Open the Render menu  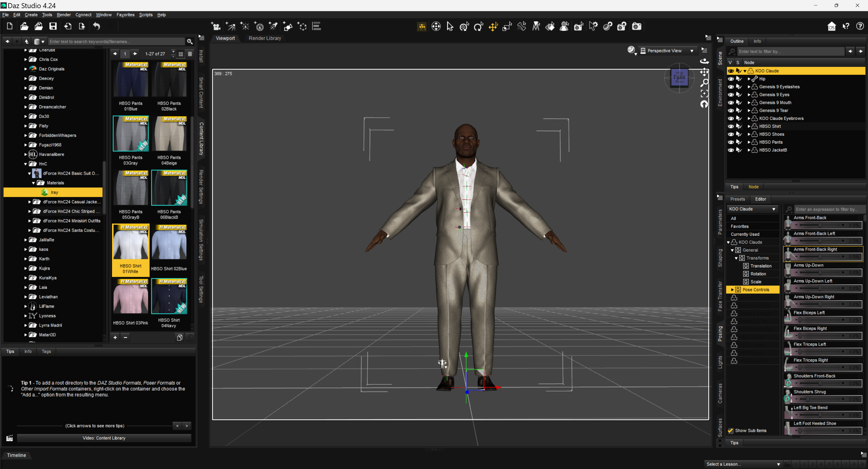click(63, 15)
